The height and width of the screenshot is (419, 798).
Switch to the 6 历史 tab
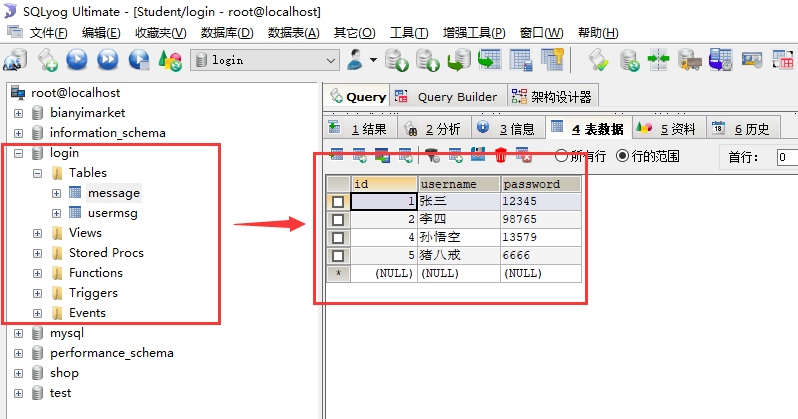pyautogui.click(x=743, y=129)
